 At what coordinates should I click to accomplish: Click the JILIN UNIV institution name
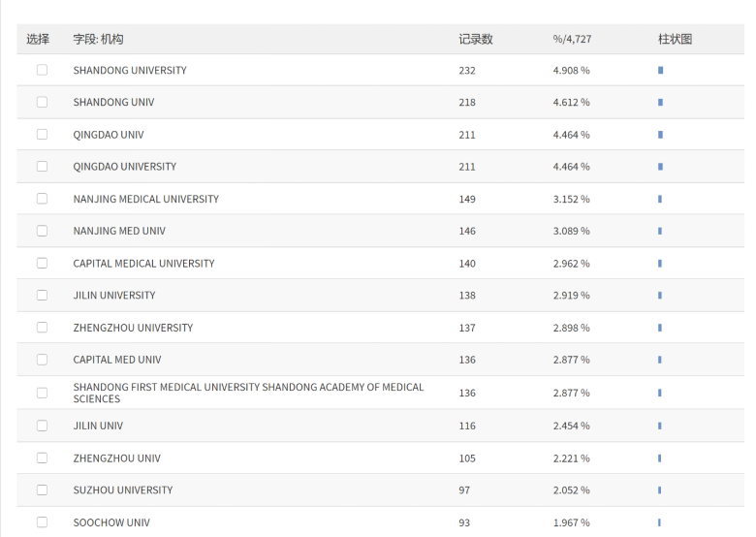point(98,426)
